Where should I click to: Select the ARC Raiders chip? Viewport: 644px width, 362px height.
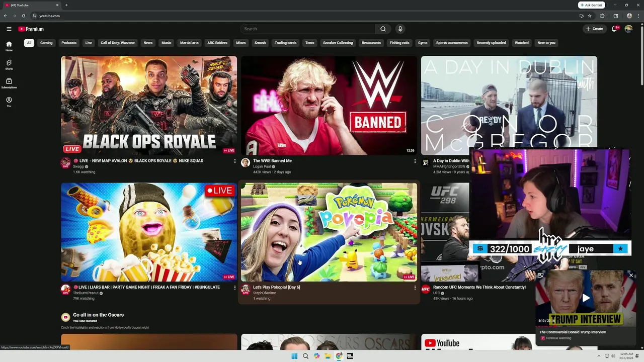(217, 43)
